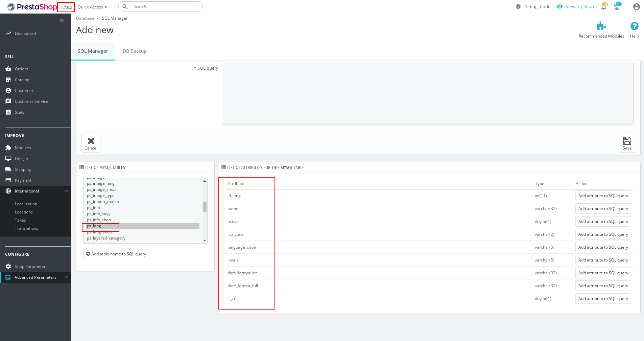Click the Orders basket icon

click(8, 69)
